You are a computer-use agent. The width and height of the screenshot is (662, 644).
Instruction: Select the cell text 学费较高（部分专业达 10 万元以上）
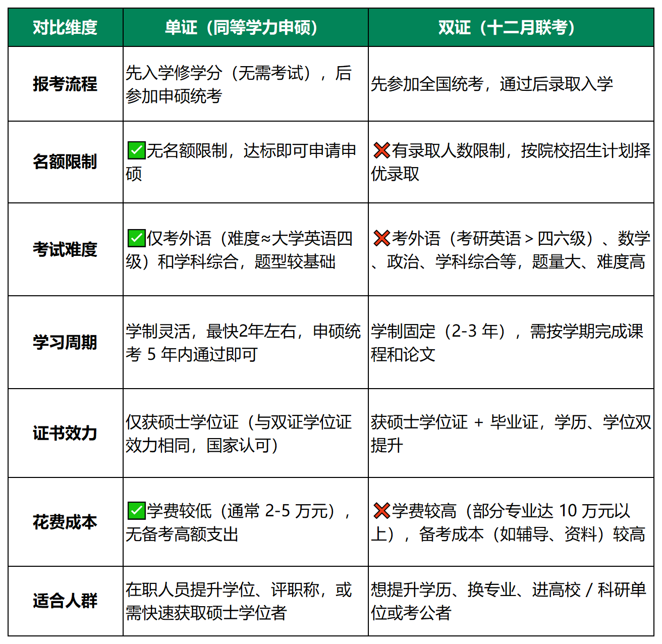click(509, 522)
